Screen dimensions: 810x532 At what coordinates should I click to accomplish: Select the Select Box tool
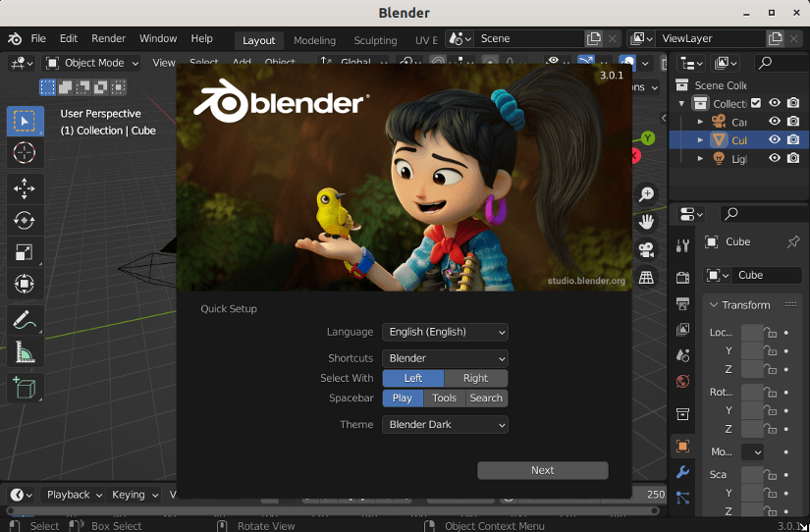click(x=25, y=122)
